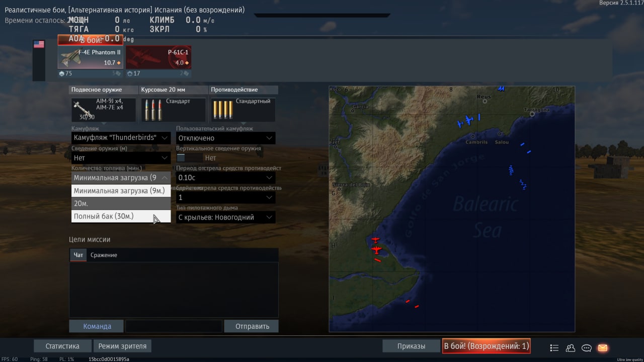The image size is (644, 362).
Task: Open custom camouflage Отключено dropdown
Action: [225, 137]
